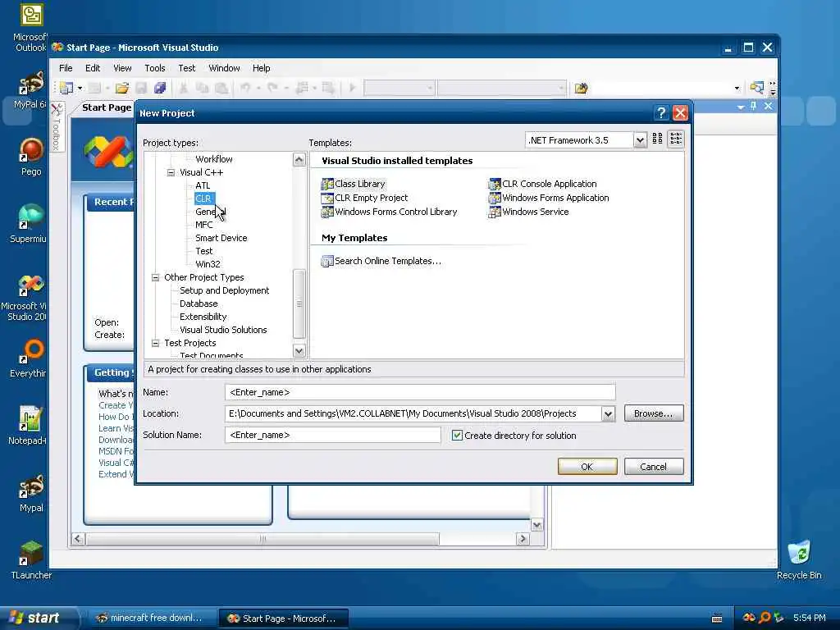Select the Class Library template
The image size is (840, 630).
click(353, 184)
